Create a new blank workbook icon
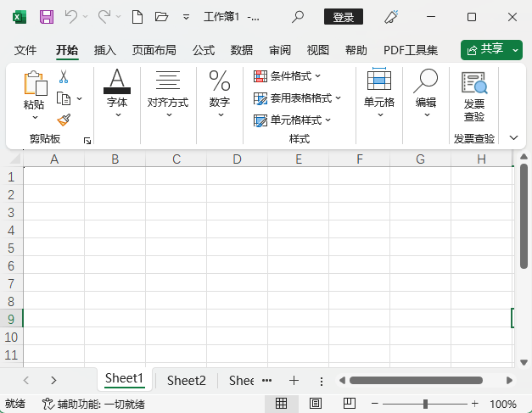 click(x=137, y=17)
